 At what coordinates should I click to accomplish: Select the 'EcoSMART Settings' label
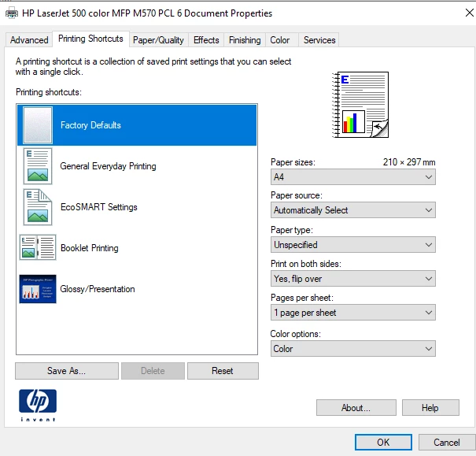click(99, 207)
